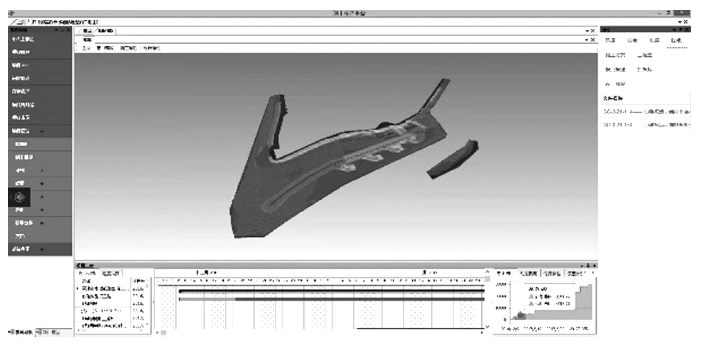Viewport: 710px width, 361px height.
Task: Click the pin icon on the bottom schedule panel header
Action: coord(588,265)
